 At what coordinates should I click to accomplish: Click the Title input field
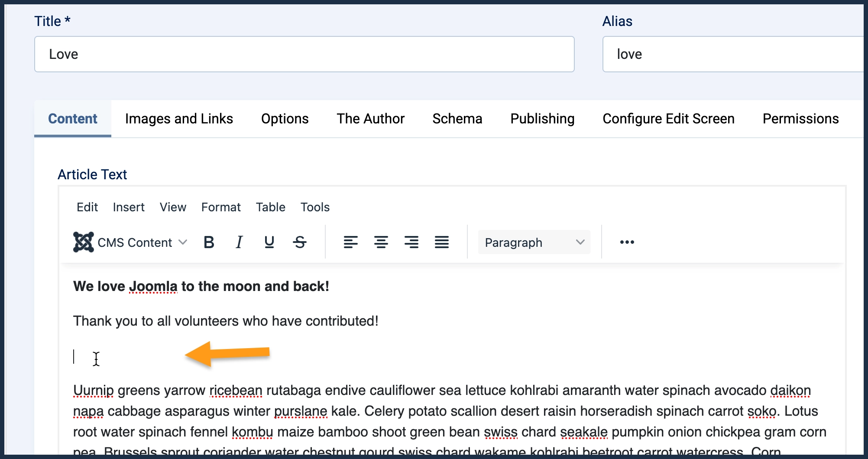(304, 54)
